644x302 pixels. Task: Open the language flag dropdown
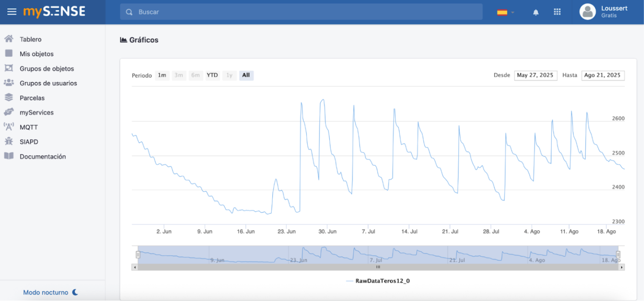[x=506, y=12]
